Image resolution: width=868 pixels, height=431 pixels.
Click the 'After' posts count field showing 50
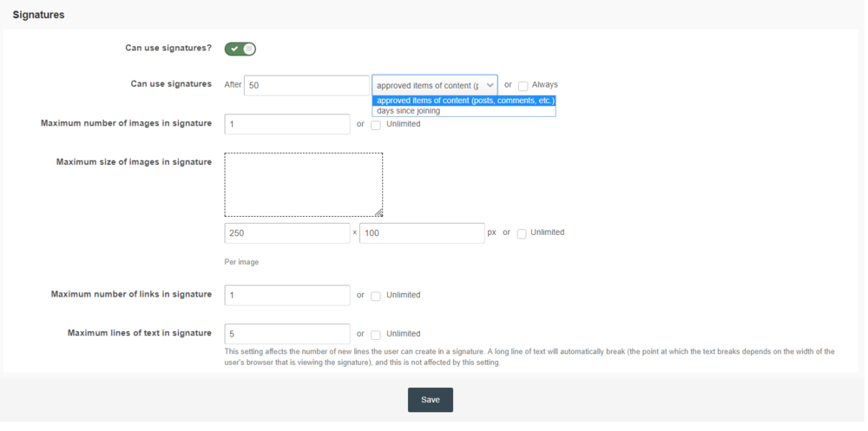point(306,85)
